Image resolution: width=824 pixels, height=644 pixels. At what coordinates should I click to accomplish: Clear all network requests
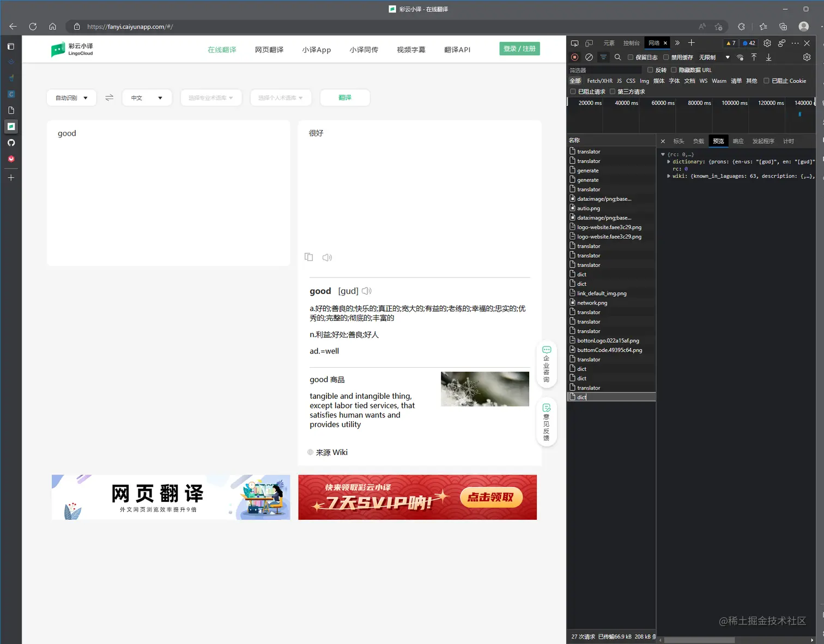[x=589, y=57]
